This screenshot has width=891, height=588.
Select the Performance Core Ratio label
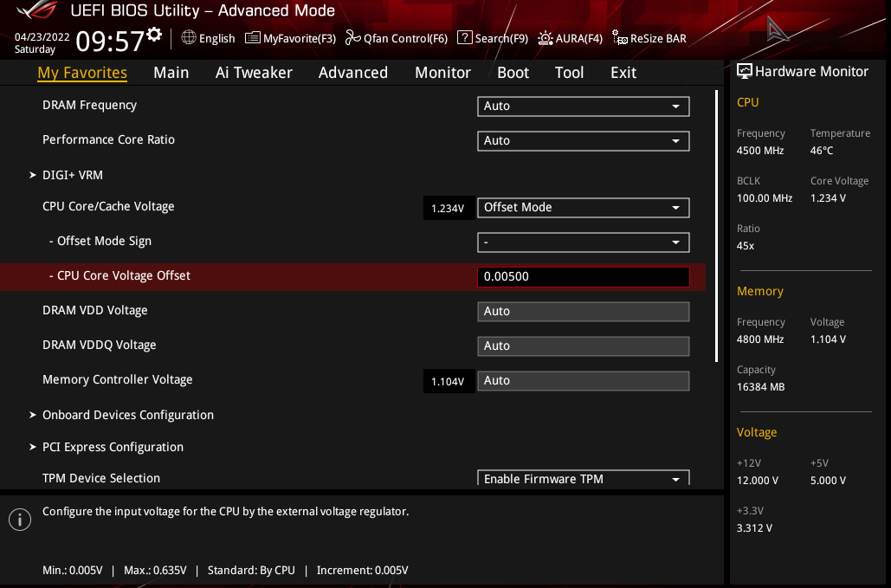point(108,139)
